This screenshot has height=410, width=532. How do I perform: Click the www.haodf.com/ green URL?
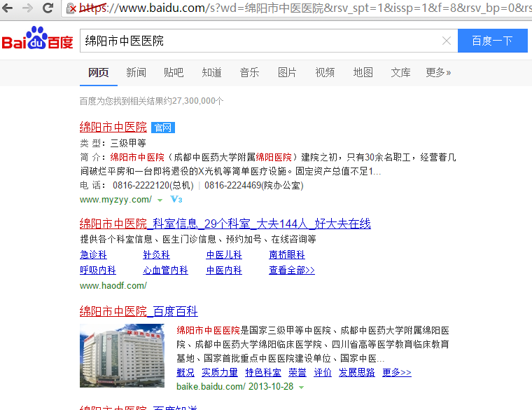[113, 286]
